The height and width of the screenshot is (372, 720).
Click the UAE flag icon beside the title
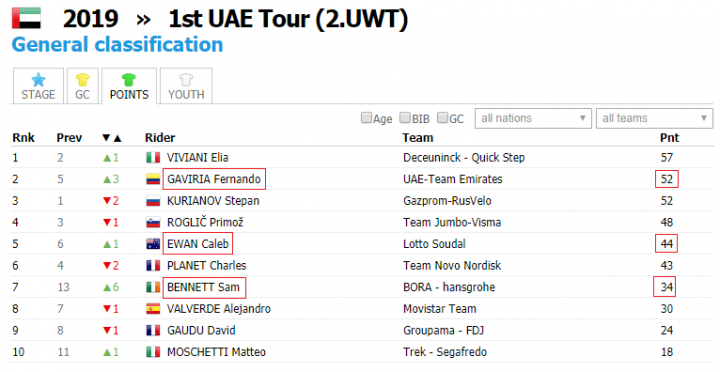(x=26, y=18)
